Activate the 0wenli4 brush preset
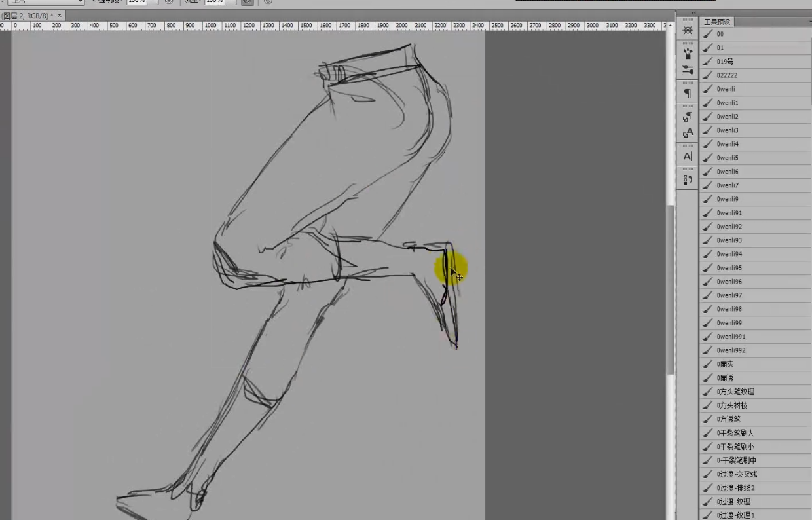The width and height of the screenshot is (812, 520). click(755, 144)
